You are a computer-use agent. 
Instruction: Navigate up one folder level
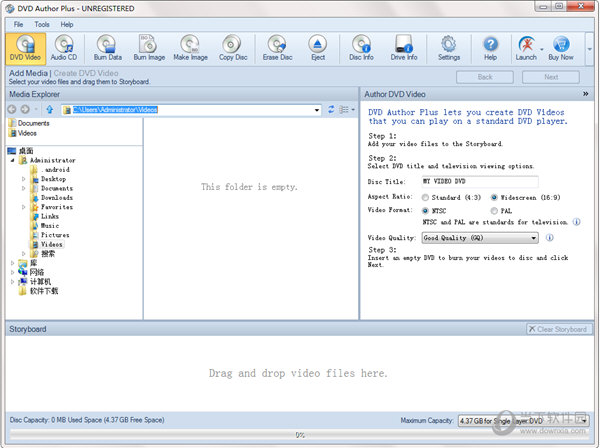click(49, 109)
